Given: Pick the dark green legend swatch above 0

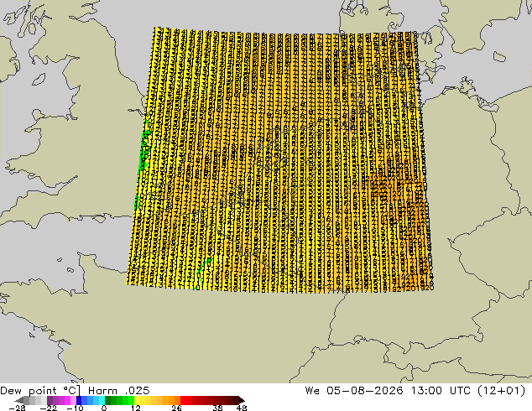Looking at the screenshot, I should tap(108, 400).
